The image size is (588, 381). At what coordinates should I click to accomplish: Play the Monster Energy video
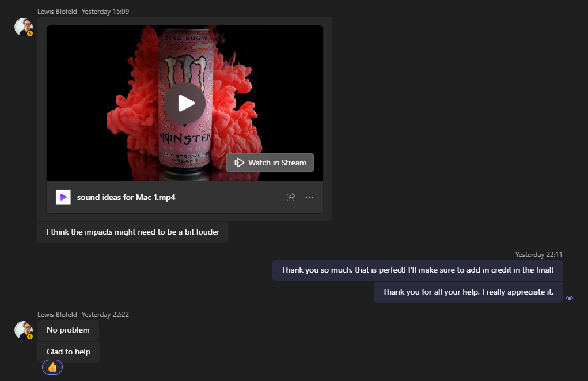click(185, 103)
